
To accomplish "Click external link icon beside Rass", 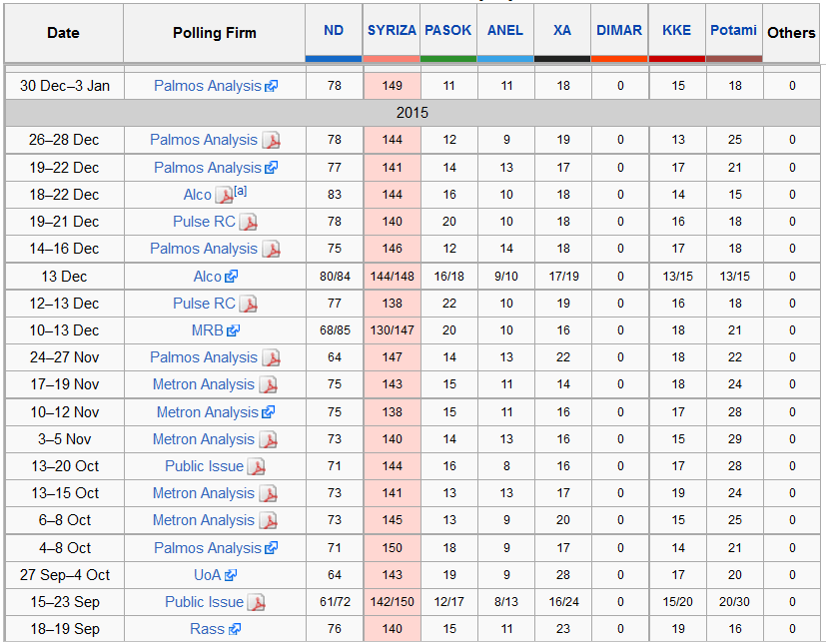I will pos(235,629).
